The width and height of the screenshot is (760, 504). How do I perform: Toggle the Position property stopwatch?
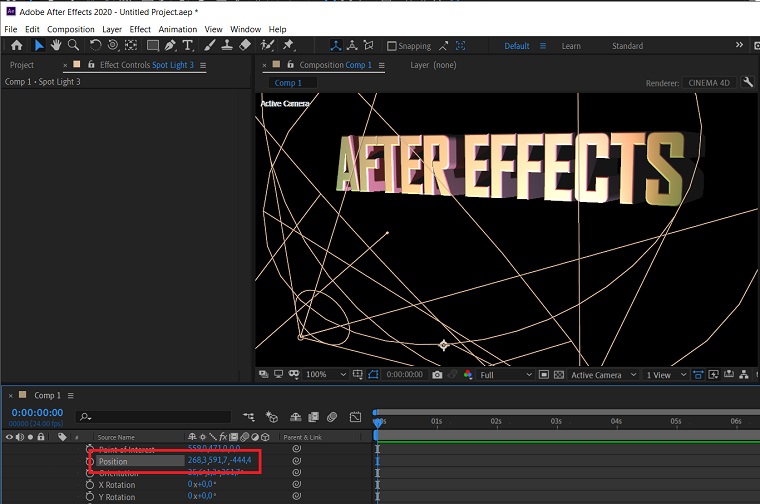pos(89,461)
